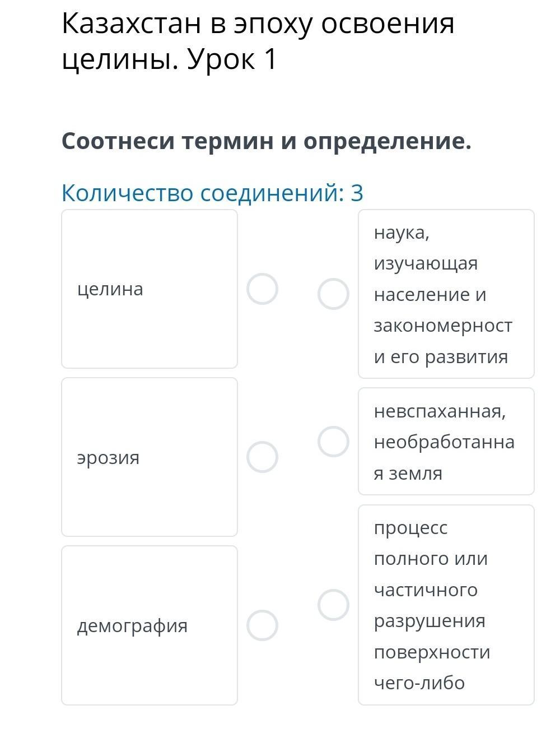Click the целина term card
Screen dimensions: 560x733
click(x=149, y=289)
